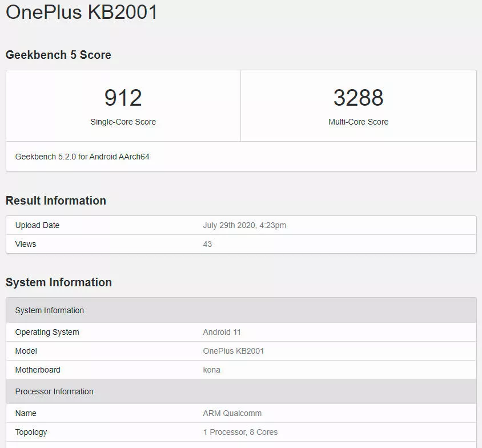Select the 1 Processor, 8 Cores value

tap(240, 433)
